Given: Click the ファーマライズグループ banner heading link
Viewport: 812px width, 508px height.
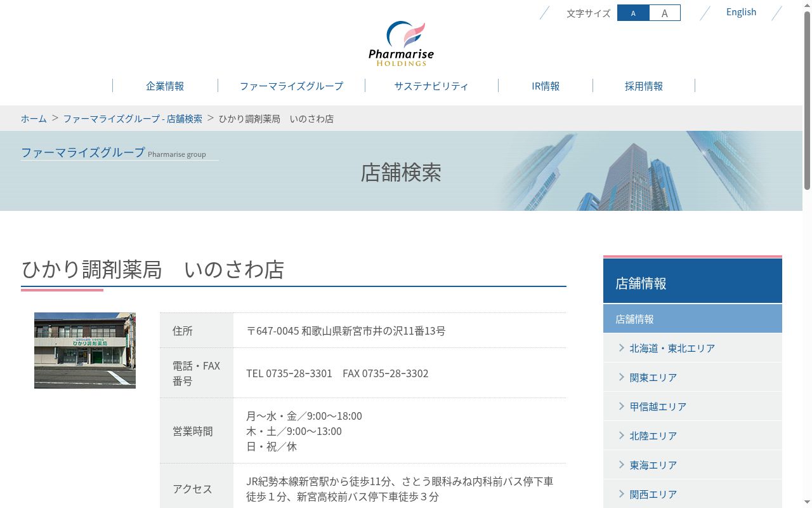Looking at the screenshot, I should tap(83, 152).
